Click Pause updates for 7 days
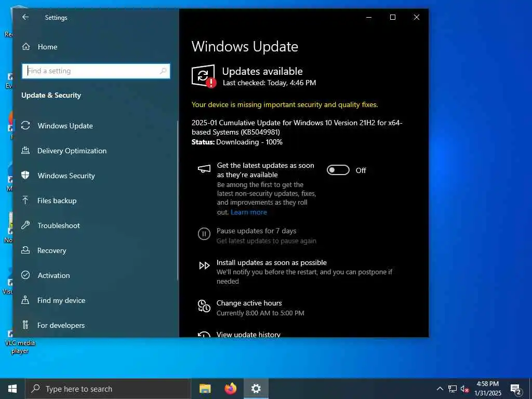 click(257, 231)
